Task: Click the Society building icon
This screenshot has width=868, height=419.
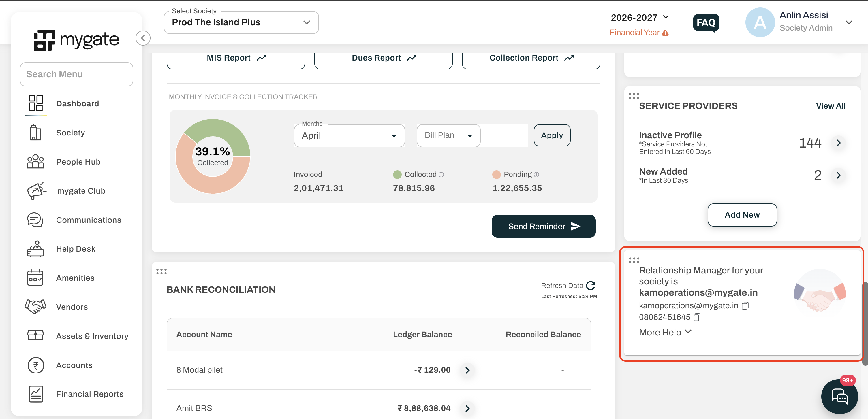Action: point(35,132)
